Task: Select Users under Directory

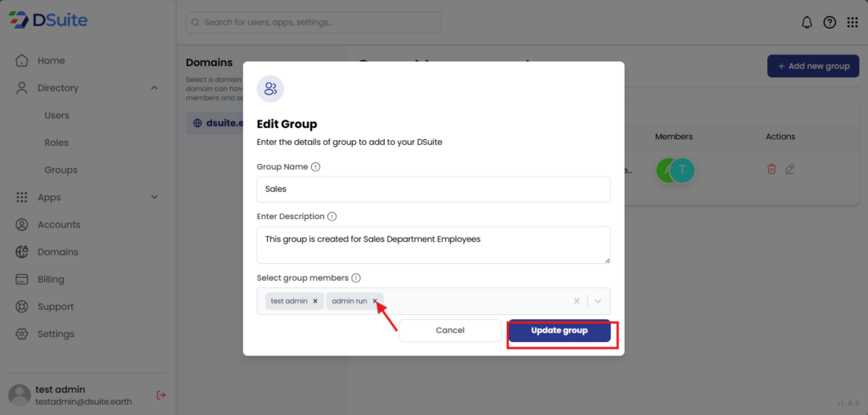Action: click(57, 115)
